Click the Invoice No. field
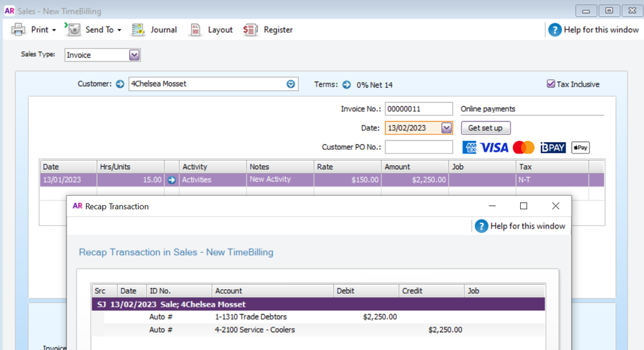Viewport: 644px width, 350px height. [x=418, y=109]
